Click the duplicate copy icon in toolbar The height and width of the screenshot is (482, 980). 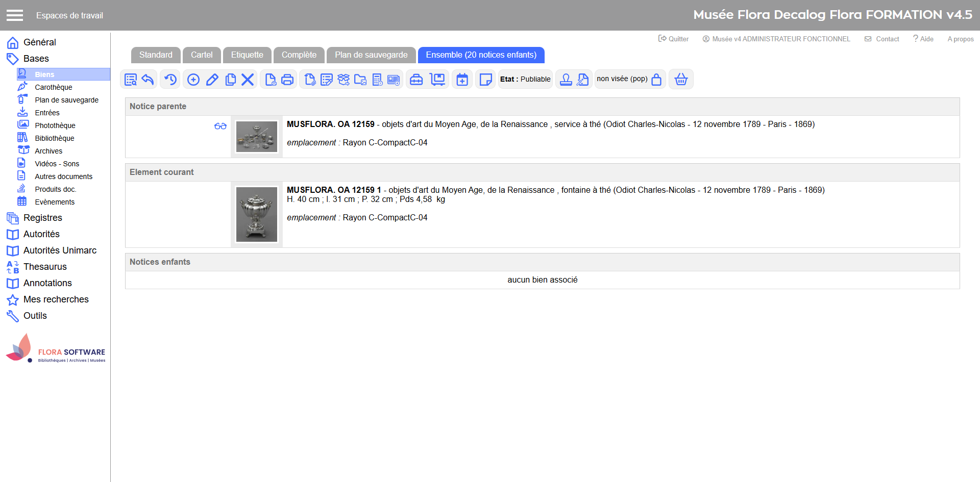230,80
